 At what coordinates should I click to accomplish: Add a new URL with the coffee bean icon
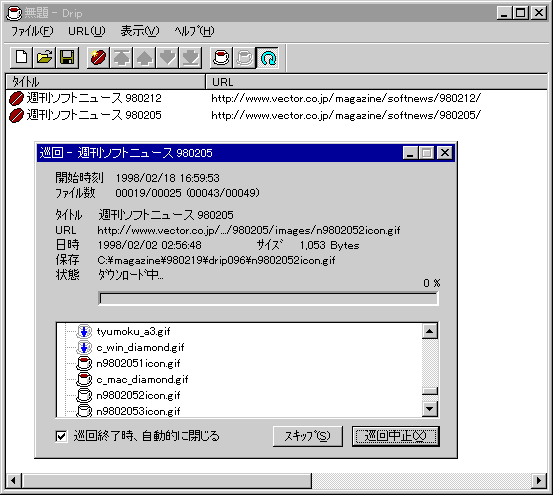[98, 57]
